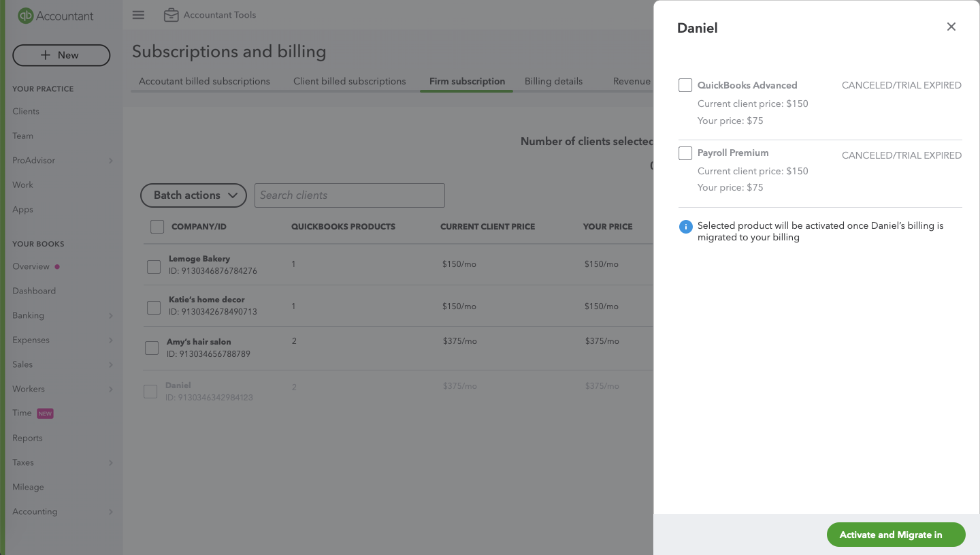Select the Lemoge Bakery row checkbox
The height and width of the screenshot is (555, 980).
click(x=154, y=266)
